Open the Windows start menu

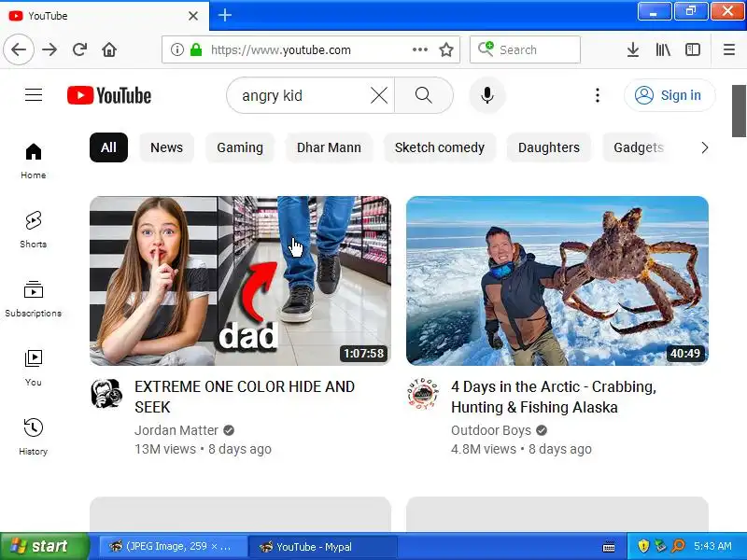click(x=44, y=546)
